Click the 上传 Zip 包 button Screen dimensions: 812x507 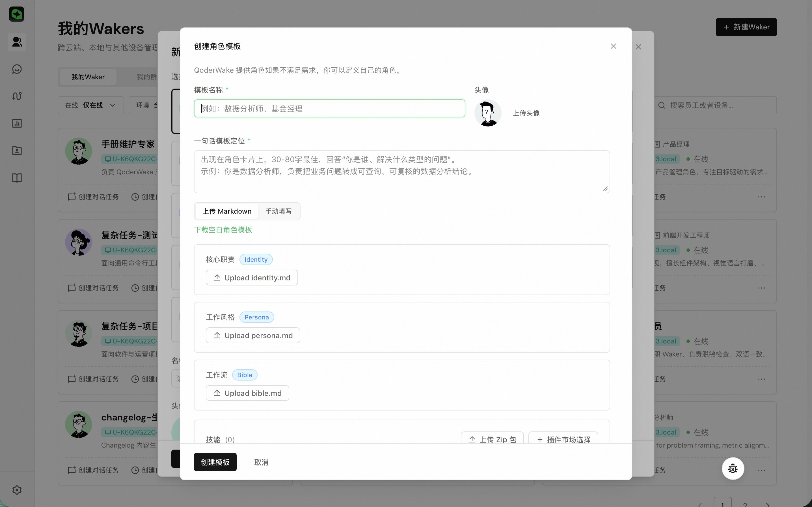coord(492,438)
